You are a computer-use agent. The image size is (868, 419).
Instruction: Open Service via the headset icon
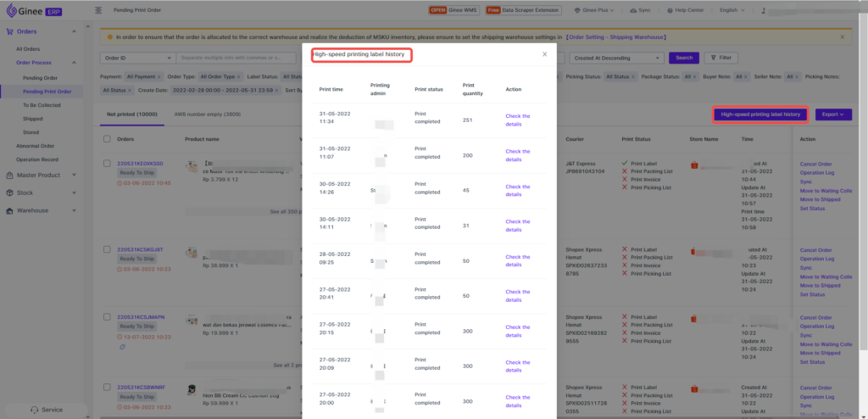coord(34,410)
